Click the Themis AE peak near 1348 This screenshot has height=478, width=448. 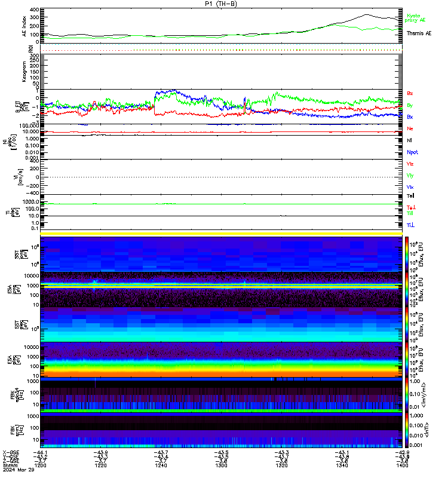(367, 14)
